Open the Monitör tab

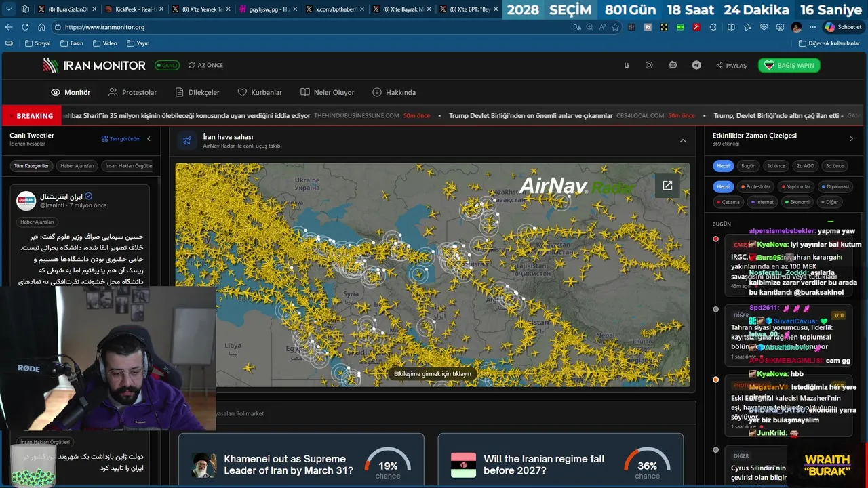click(71, 92)
